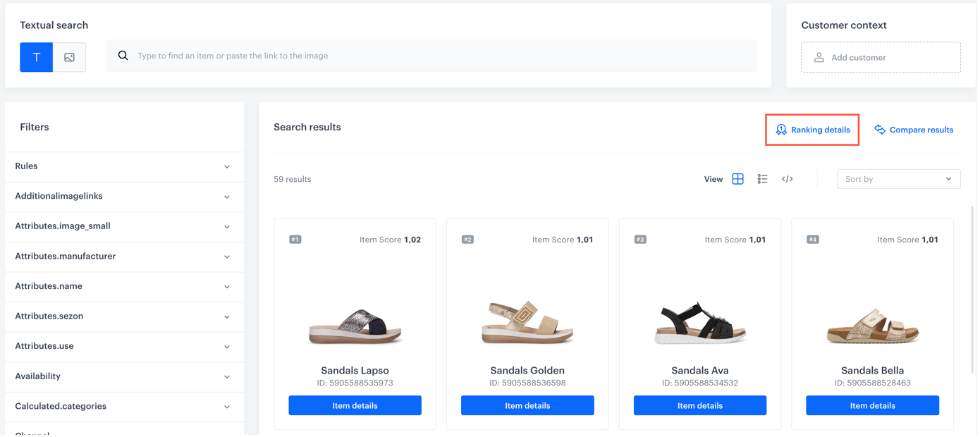Open Item details for Sandals Lapso
Image resolution: width=980 pixels, height=437 pixels.
pos(355,405)
